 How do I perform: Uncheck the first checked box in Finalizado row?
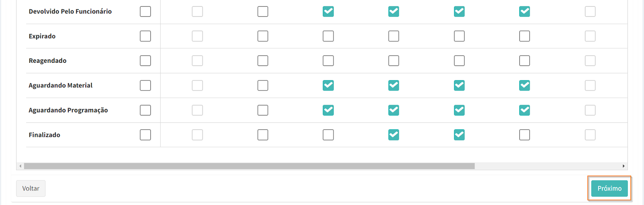394,135
